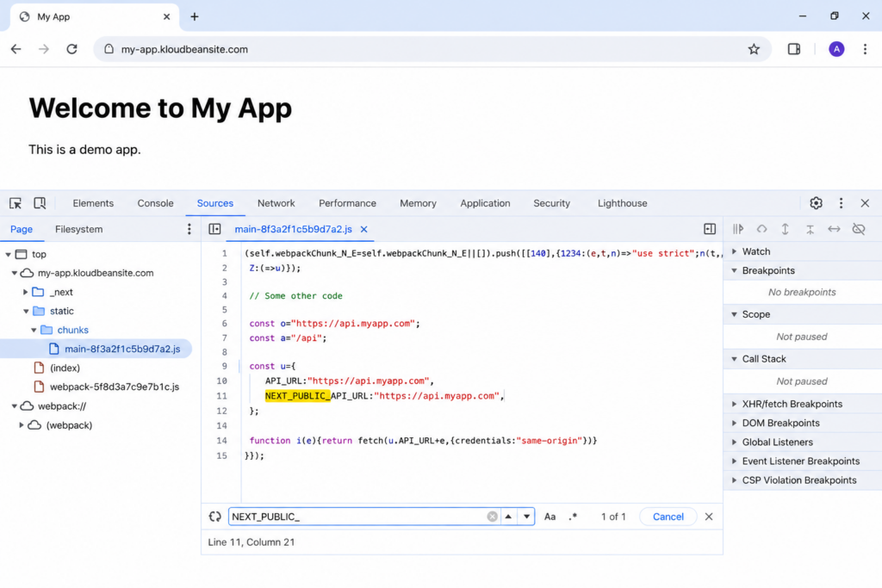Clear the search field text
Screen dimensions: 882x588
pyautogui.click(x=492, y=517)
